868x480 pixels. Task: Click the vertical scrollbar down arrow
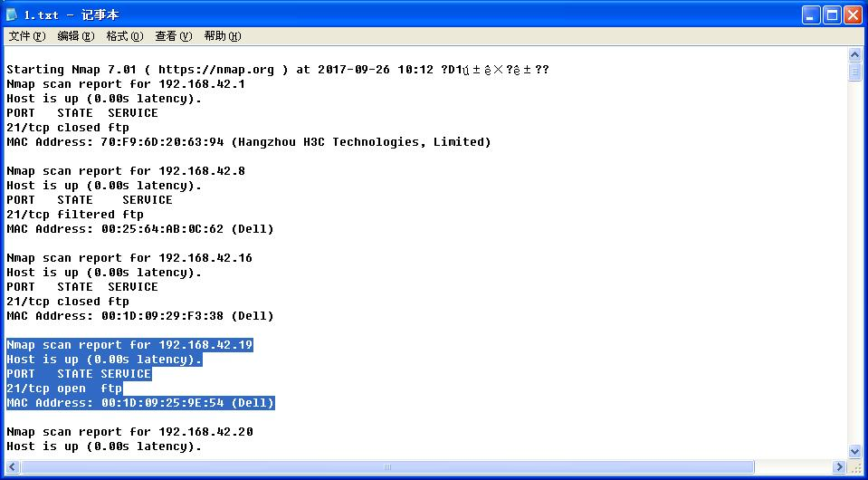click(854, 451)
